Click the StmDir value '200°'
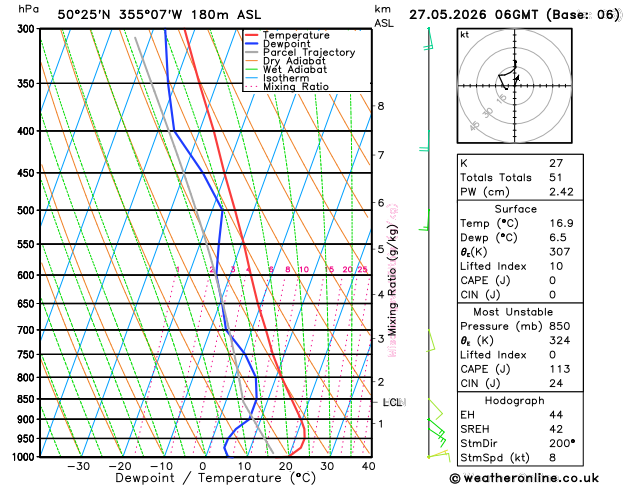Viewport: 629px width, 486px height. [x=562, y=443]
